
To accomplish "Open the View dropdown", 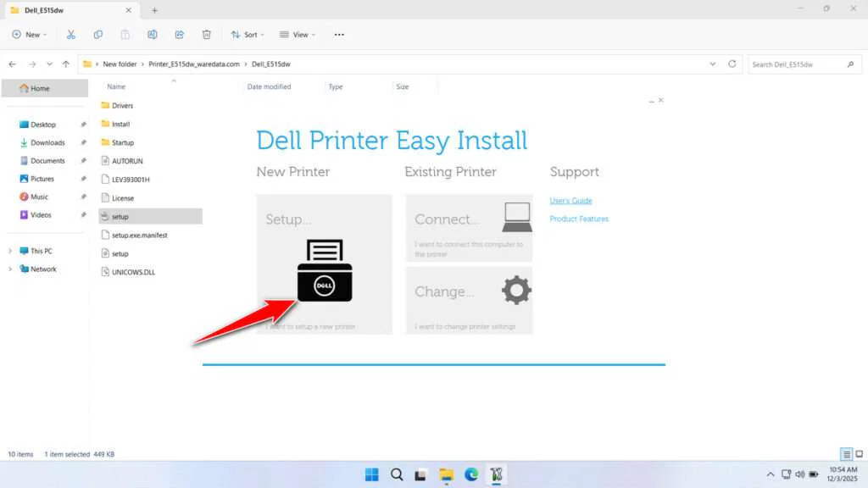I will click(x=298, y=34).
